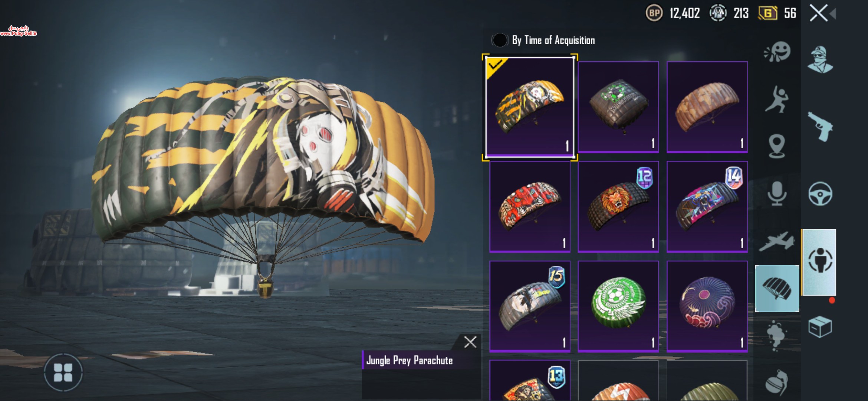This screenshot has height=401, width=868.
Task: Dismiss the Jungle Prey Parachute tooltip
Action: pos(470,342)
